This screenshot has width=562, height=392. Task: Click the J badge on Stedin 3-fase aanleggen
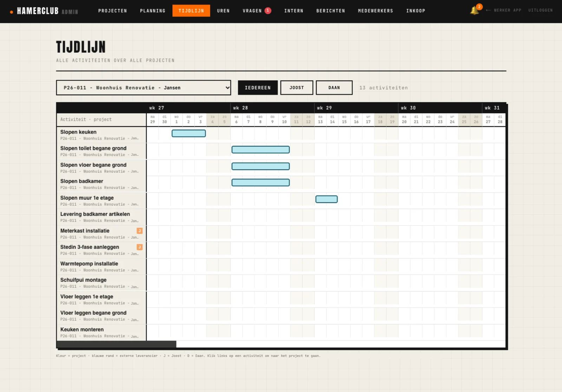coord(139,247)
